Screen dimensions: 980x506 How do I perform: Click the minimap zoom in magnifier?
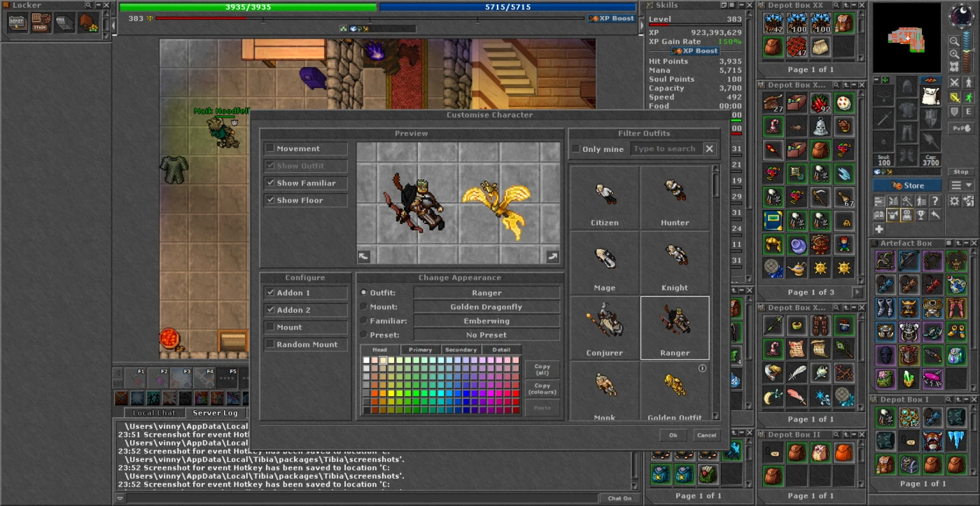(x=954, y=54)
